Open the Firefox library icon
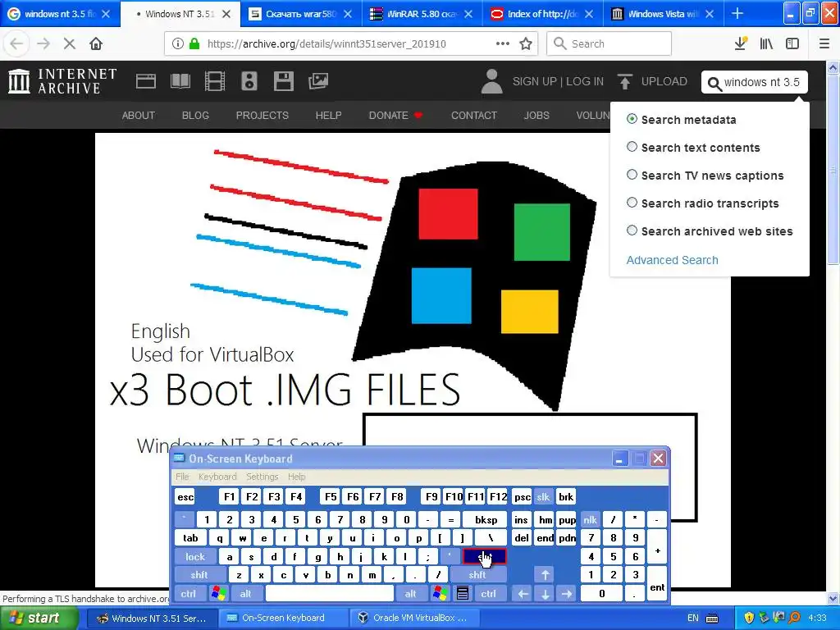 click(767, 44)
